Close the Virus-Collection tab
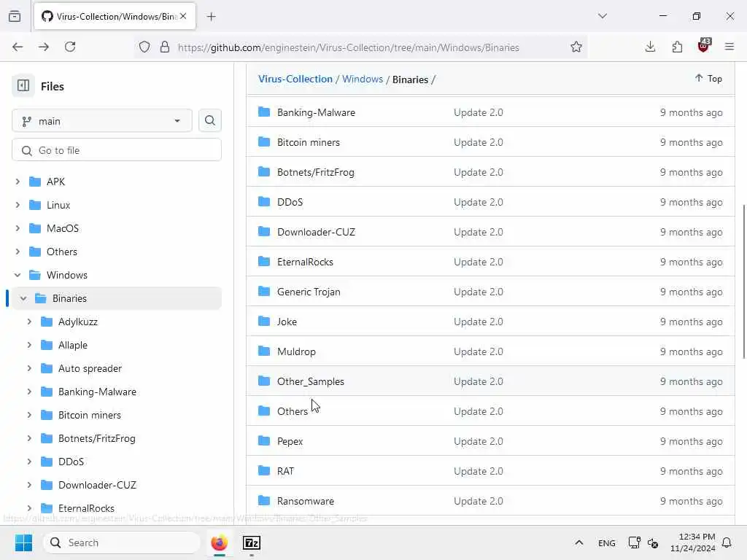The width and height of the screenshot is (747, 560). [x=183, y=16]
